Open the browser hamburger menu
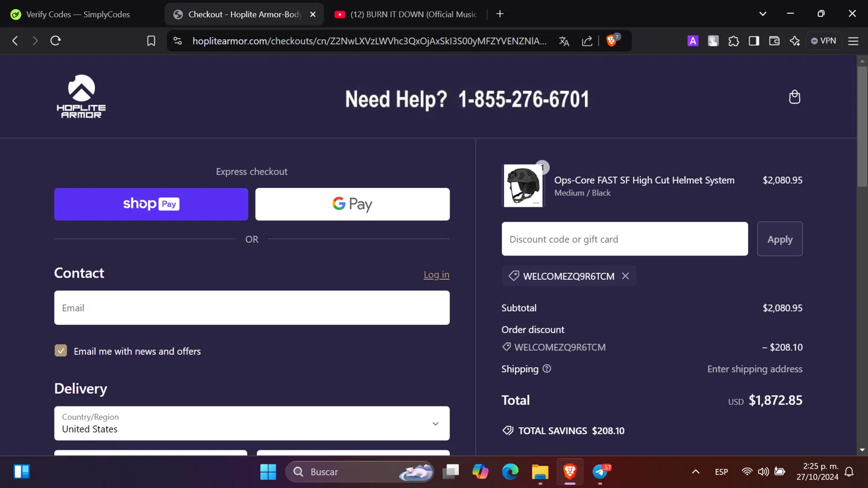This screenshot has height=488, width=868. (853, 40)
